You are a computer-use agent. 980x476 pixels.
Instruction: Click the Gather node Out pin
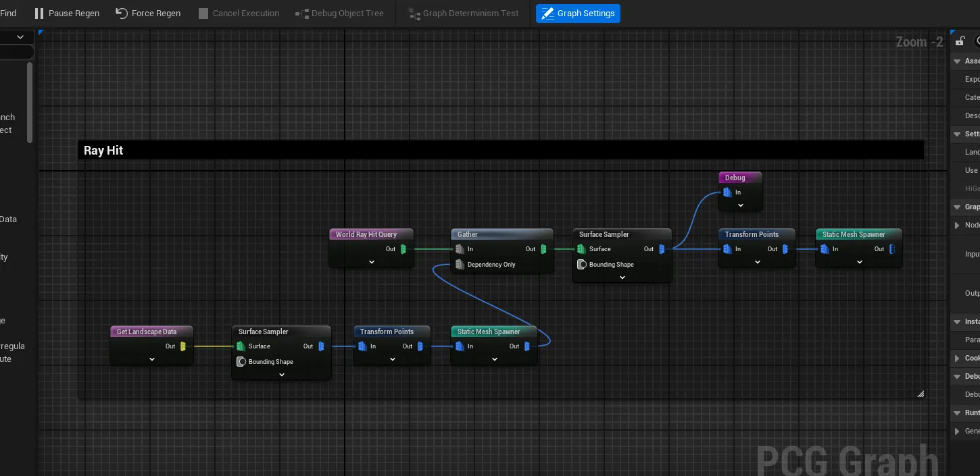[x=543, y=249]
